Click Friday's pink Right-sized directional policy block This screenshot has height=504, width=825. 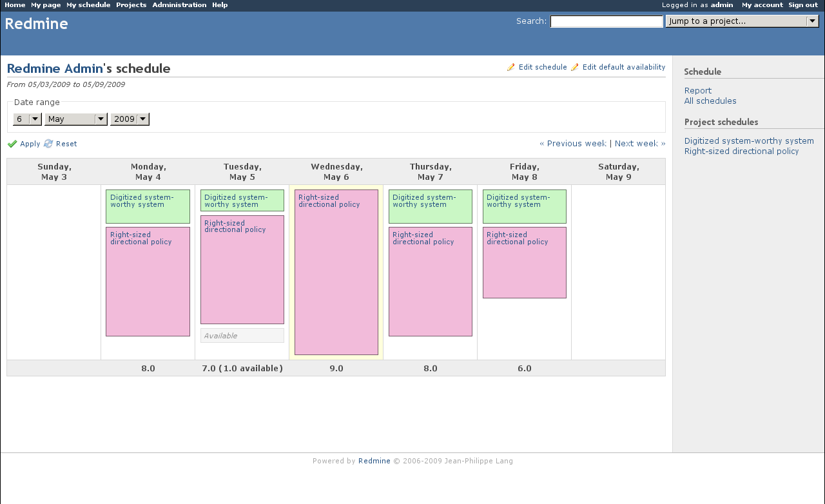525,262
